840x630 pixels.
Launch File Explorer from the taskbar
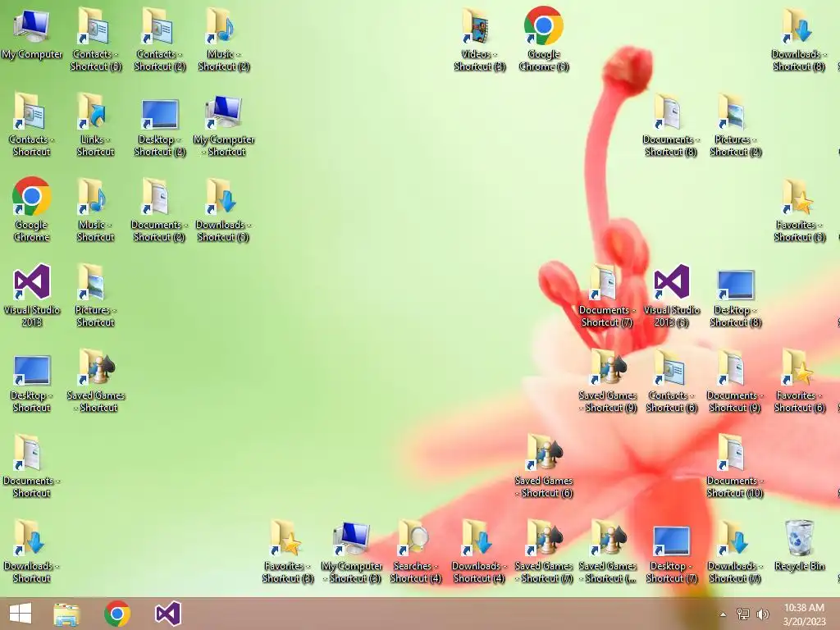(66, 614)
